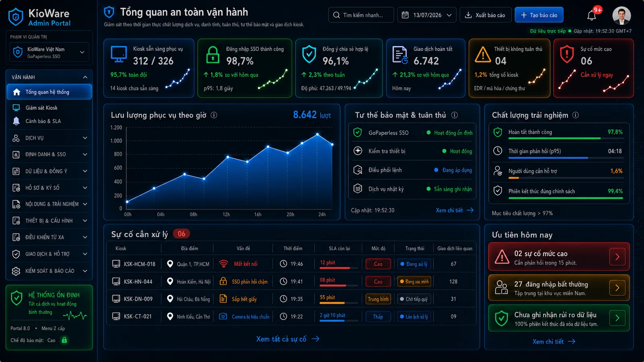Click the shield icon in Đồng ý chia sẻ hợp lệ card
Screen dimensions: 644x362
pos(309,54)
